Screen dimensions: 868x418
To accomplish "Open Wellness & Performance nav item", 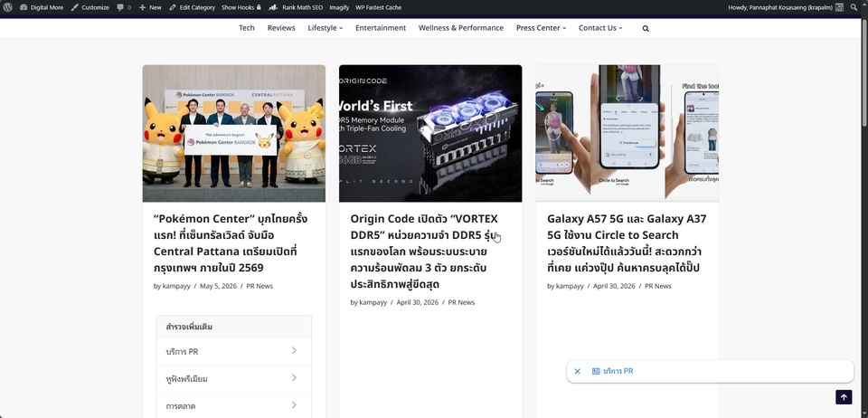I will [461, 28].
